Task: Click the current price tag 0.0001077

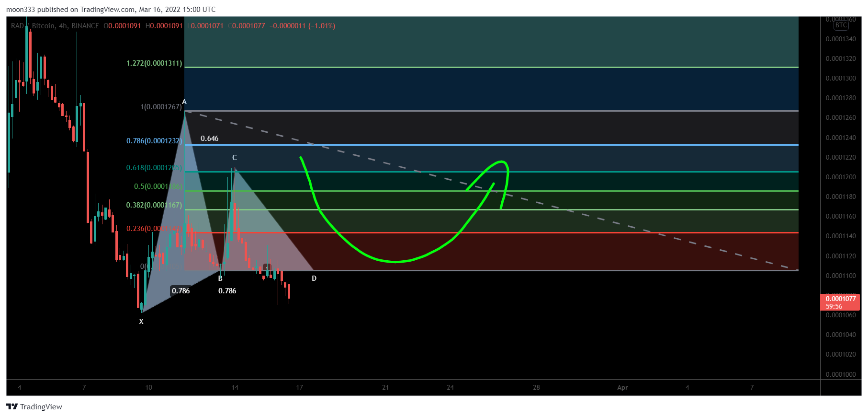Action: [840, 302]
